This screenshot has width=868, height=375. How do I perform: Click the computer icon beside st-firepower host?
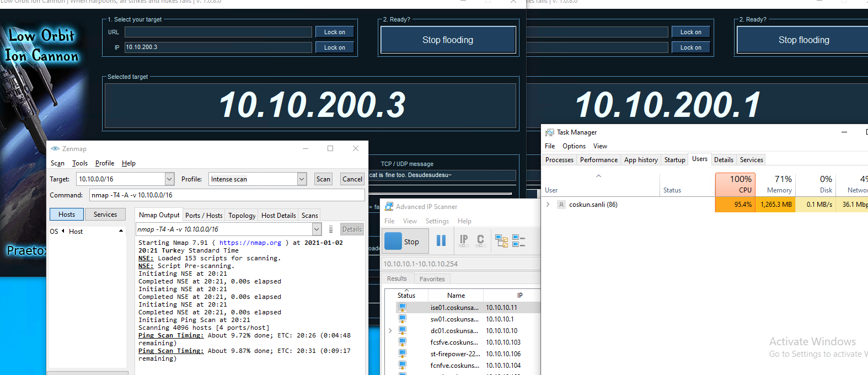pos(403,354)
